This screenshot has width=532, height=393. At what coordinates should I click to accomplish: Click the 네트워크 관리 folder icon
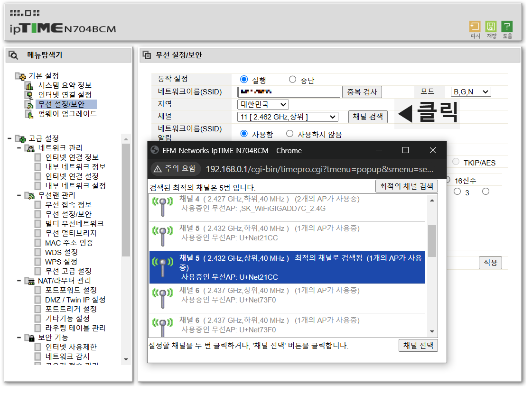click(30, 148)
